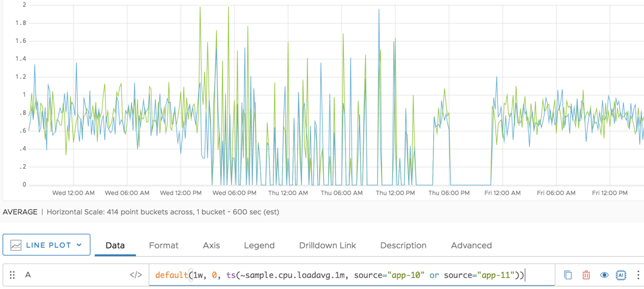Clone query A with the copy icon
This screenshot has height=289, width=644.
point(568,275)
